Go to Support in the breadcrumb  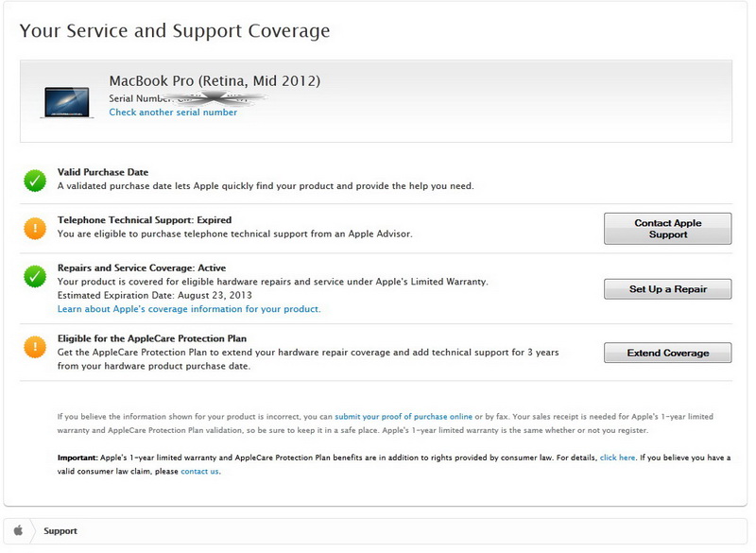click(x=60, y=531)
